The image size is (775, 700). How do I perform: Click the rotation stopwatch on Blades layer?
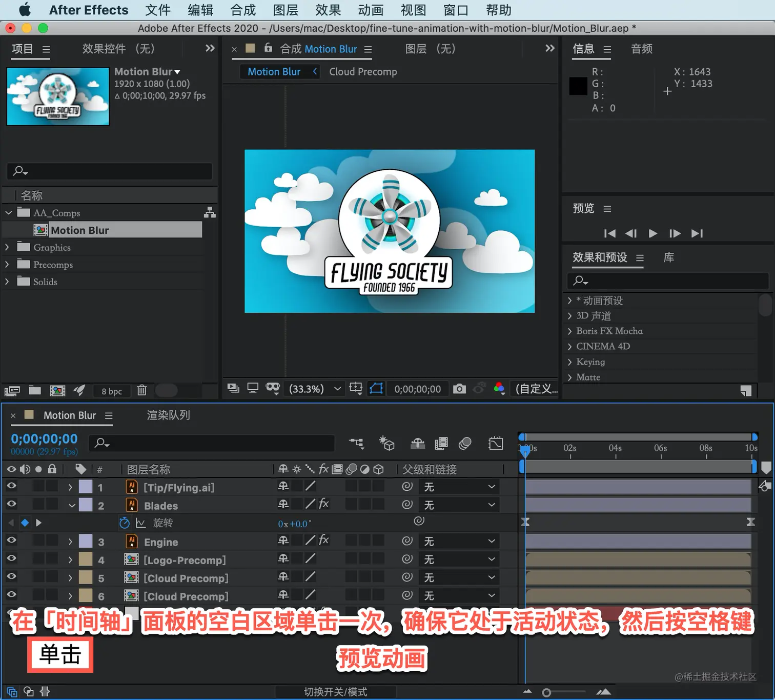125,523
